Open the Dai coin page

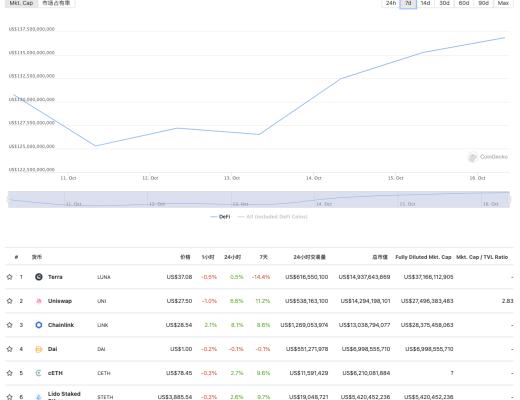53,349
